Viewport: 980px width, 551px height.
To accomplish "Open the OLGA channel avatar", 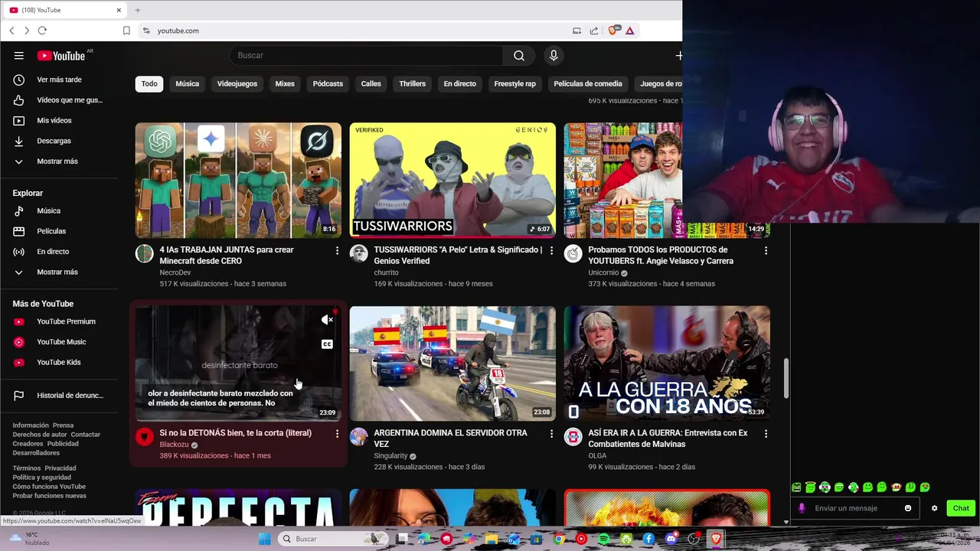I will (x=573, y=436).
